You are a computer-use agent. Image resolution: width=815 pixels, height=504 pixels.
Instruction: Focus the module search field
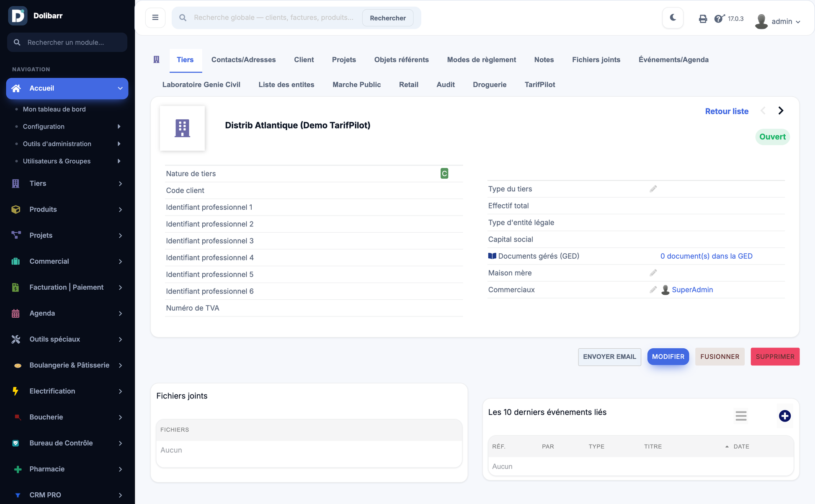(67, 42)
